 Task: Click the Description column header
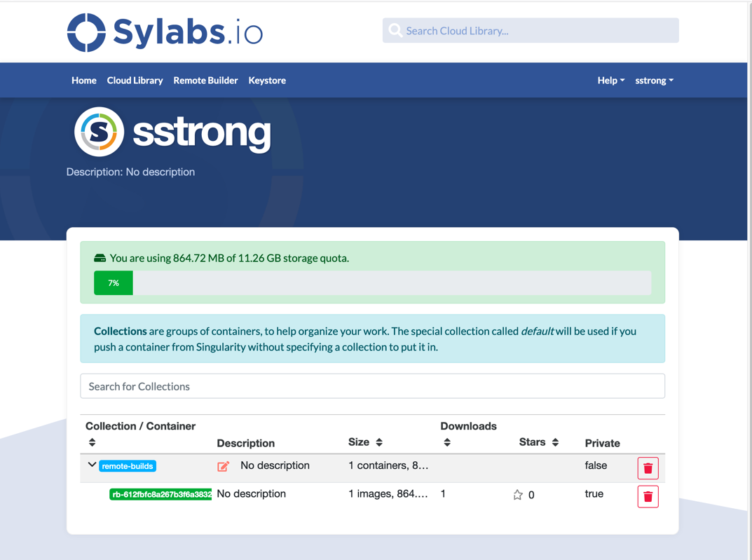245,443
